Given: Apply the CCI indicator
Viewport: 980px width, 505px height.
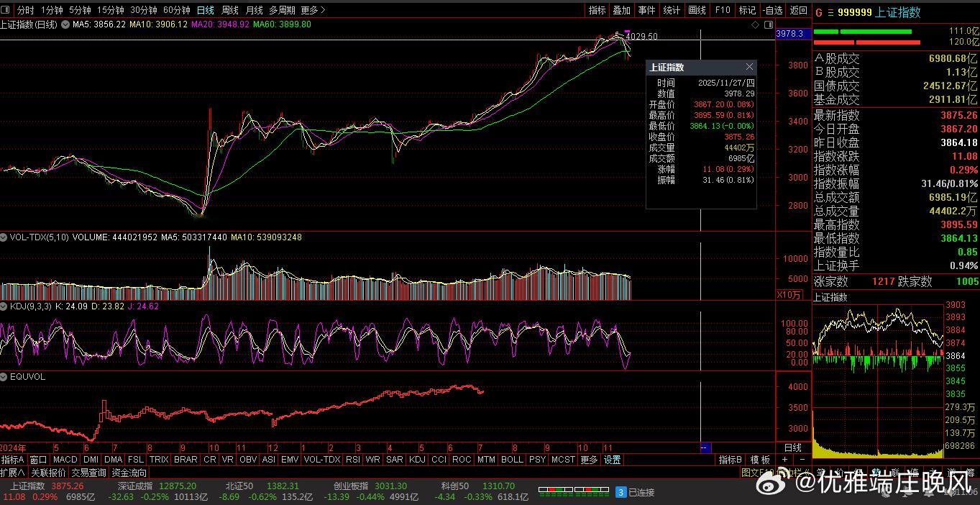Looking at the screenshot, I should click(x=439, y=460).
